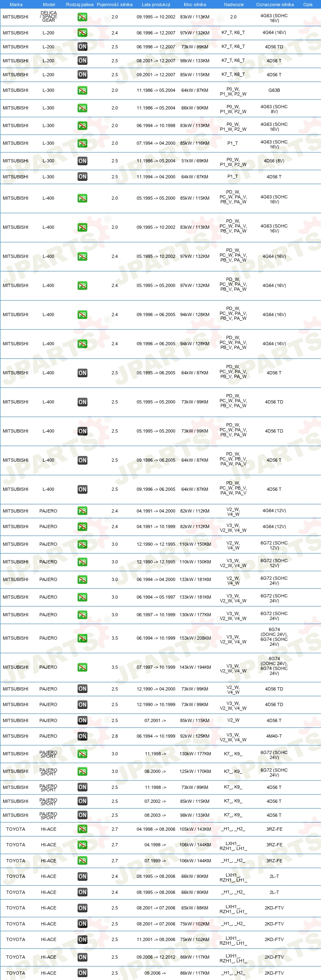Select the 51kW / 69KM power cell

coord(195,161)
